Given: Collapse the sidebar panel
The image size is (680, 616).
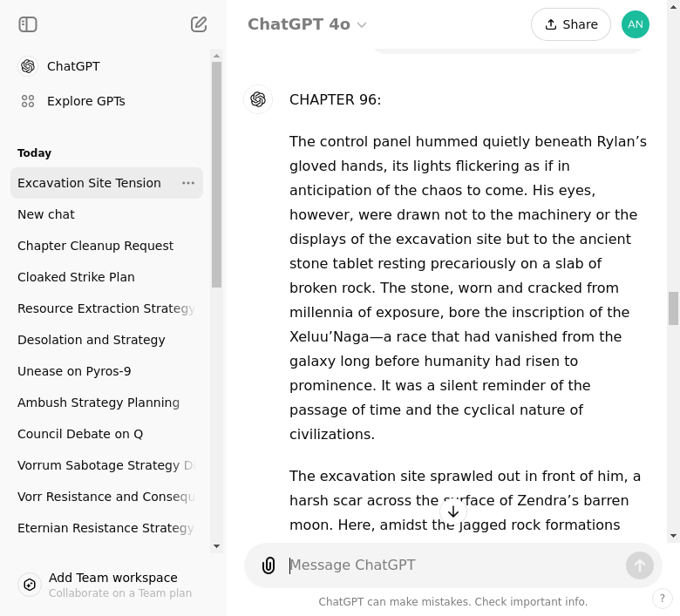Looking at the screenshot, I should 28,24.
